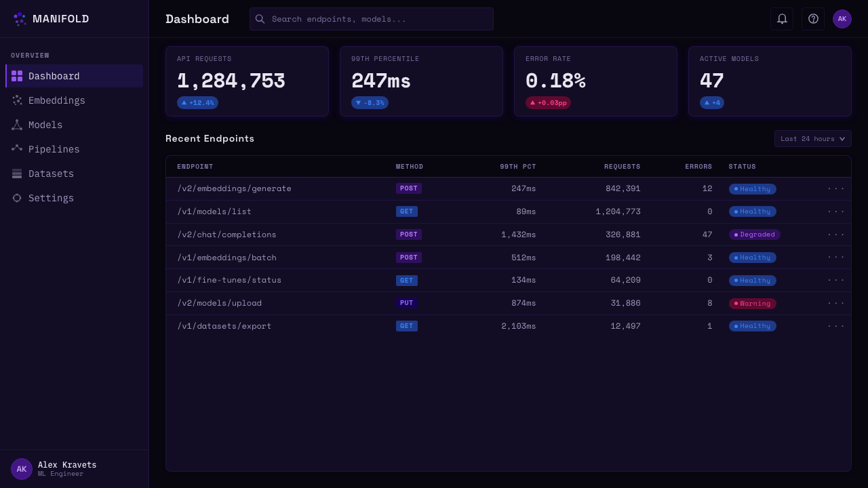Image resolution: width=868 pixels, height=488 pixels.
Task: Open the Active Models stat card
Action: [770, 81]
